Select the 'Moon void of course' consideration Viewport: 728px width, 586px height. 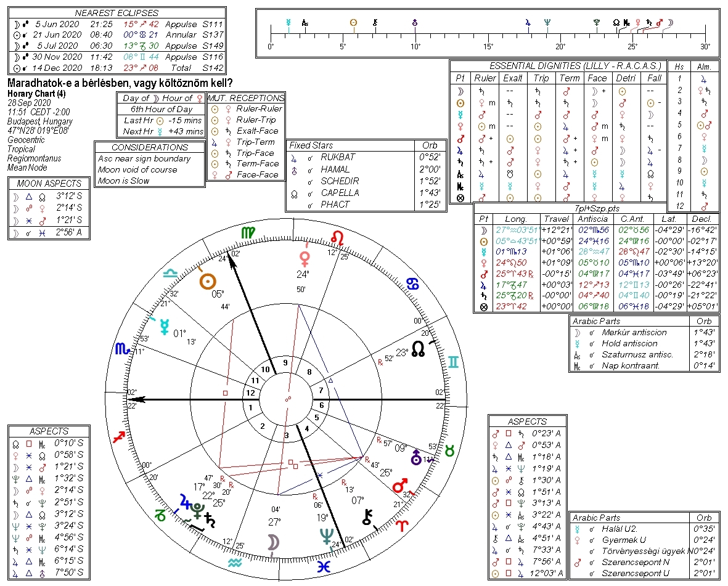(x=137, y=170)
